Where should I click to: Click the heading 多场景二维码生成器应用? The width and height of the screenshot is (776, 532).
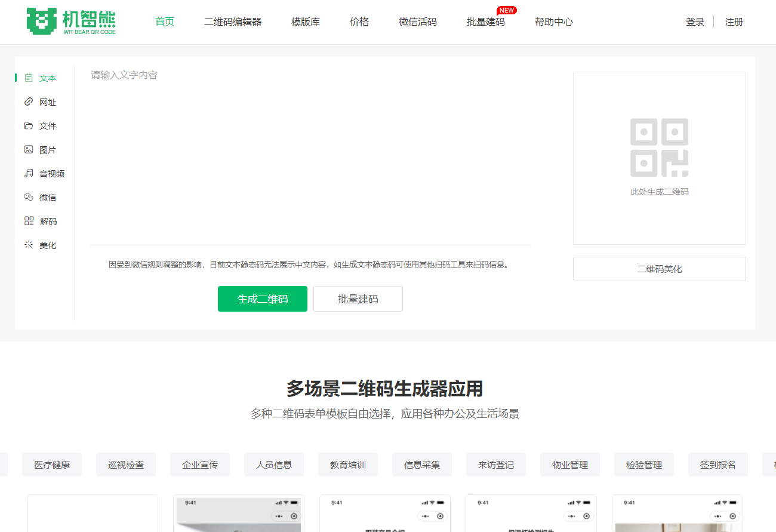pos(384,389)
